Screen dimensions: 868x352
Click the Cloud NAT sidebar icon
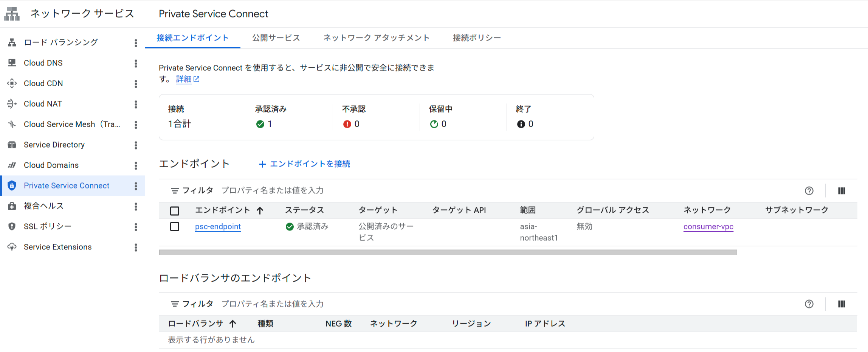[x=12, y=104]
